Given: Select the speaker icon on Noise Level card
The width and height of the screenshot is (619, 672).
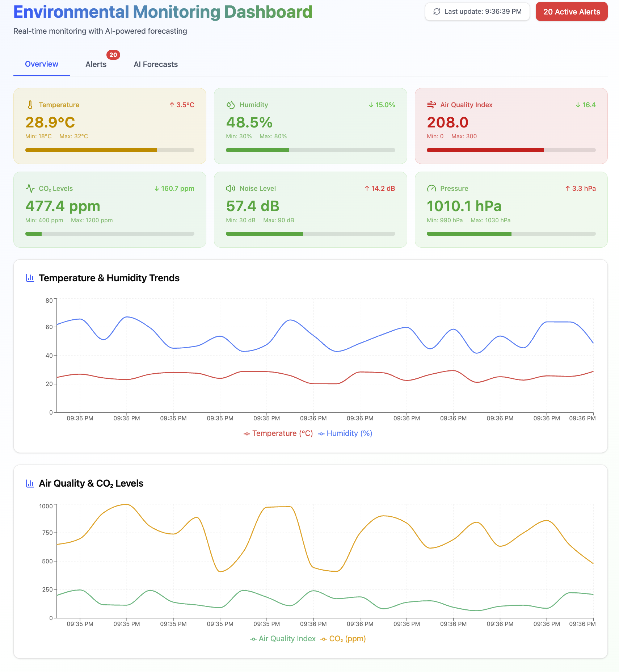Looking at the screenshot, I should tap(231, 188).
